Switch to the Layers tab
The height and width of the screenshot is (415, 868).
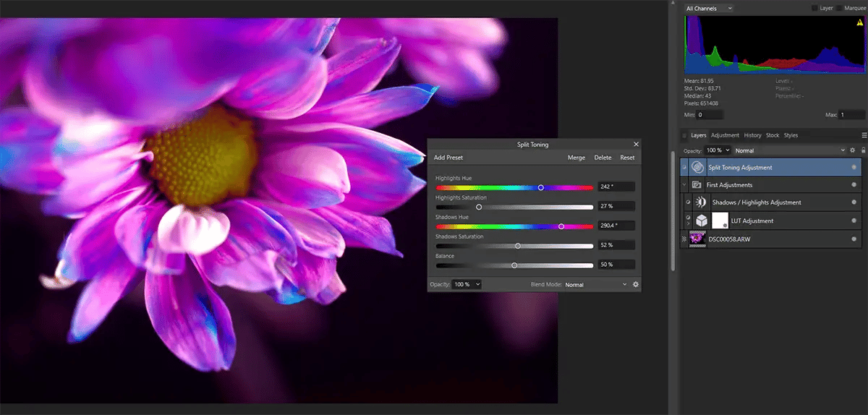coord(698,135)
